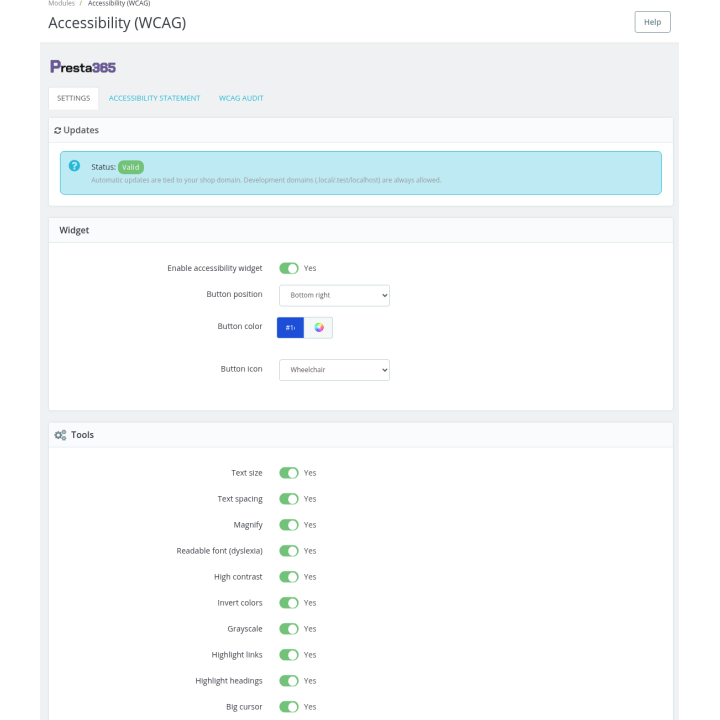
Task: Click the Button color label
Action: coord(240,326)
